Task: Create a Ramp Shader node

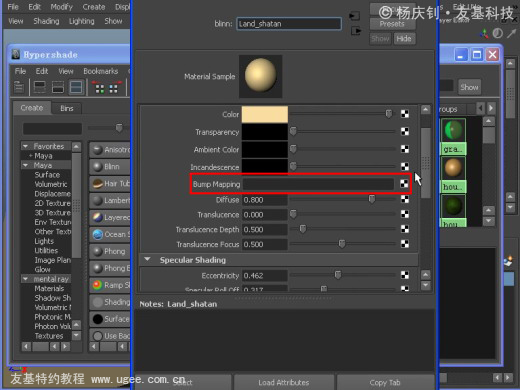Action: click(x=110, y=285)
